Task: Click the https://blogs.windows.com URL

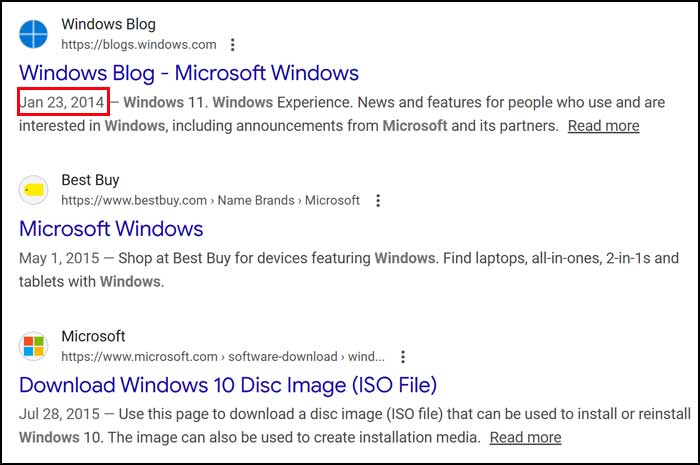Action: (139, 45)
